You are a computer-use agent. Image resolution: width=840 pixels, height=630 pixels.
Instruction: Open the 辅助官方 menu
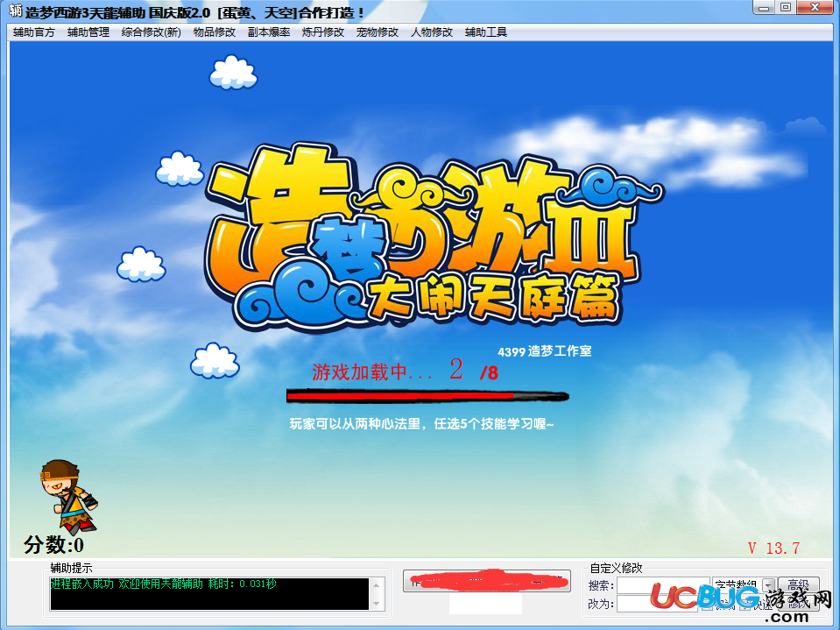(34, 32)
